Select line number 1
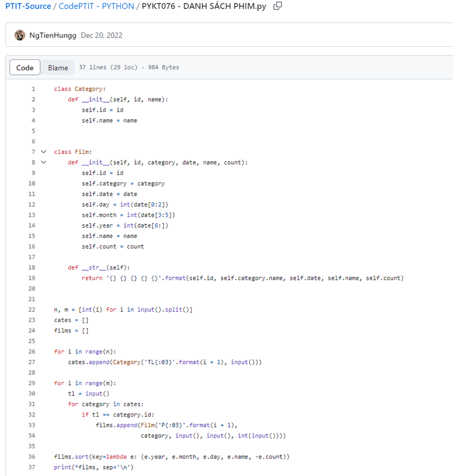Screen dimensions: 453x476 pyautogui.click(x=33, y=89)
